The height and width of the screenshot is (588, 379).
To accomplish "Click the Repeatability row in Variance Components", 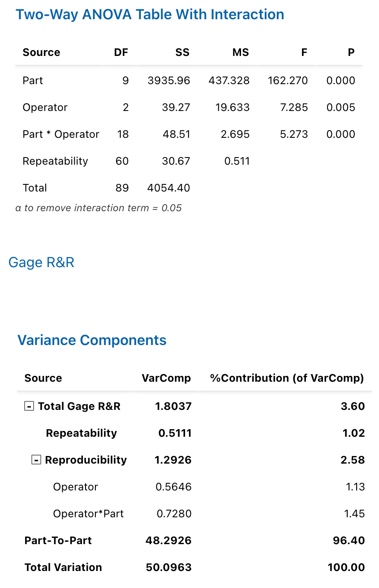I will pos(82,433).
